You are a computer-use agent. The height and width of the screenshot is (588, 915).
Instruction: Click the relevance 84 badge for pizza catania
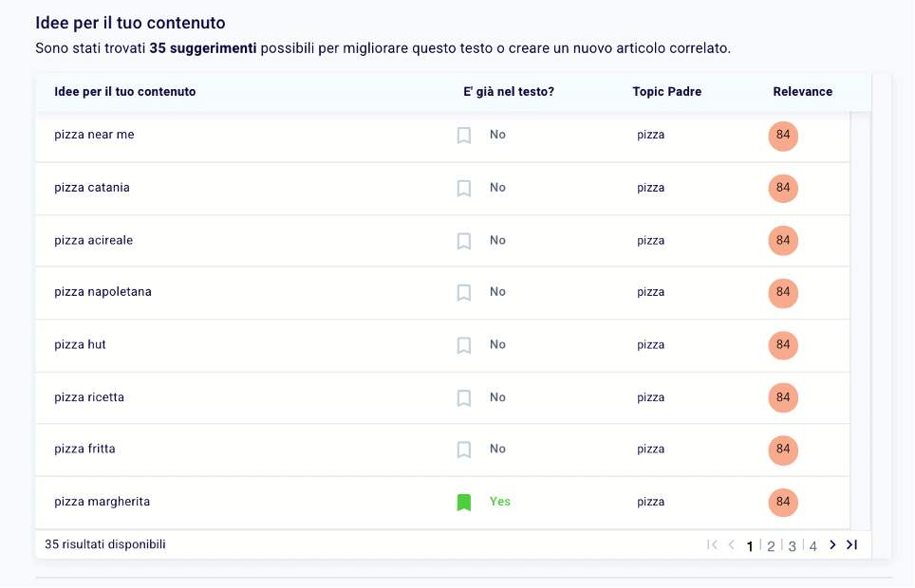(x=783, y=189)
